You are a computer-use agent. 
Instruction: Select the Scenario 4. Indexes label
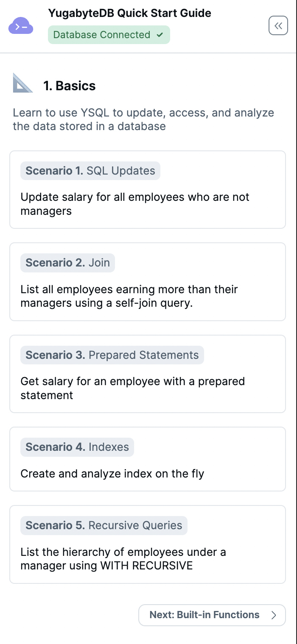(77, 447)
